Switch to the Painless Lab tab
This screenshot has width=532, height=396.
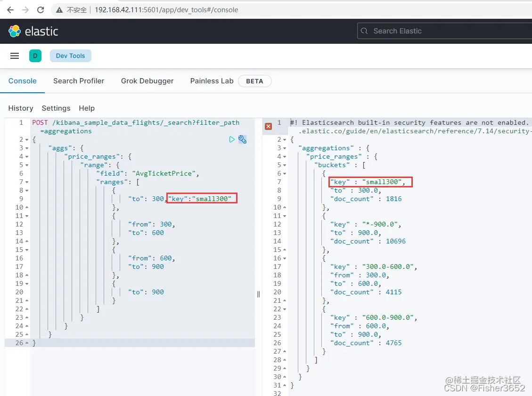(x=212, y=81)
